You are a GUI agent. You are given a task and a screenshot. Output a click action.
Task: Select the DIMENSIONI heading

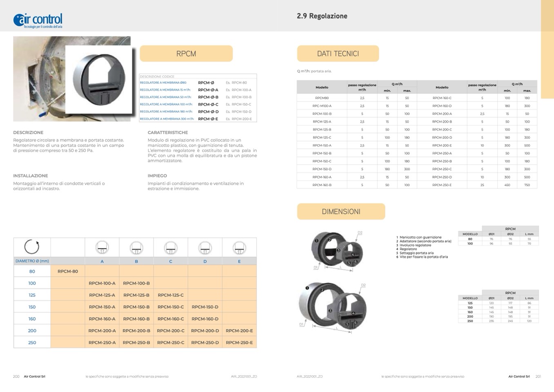pos(341,211)
